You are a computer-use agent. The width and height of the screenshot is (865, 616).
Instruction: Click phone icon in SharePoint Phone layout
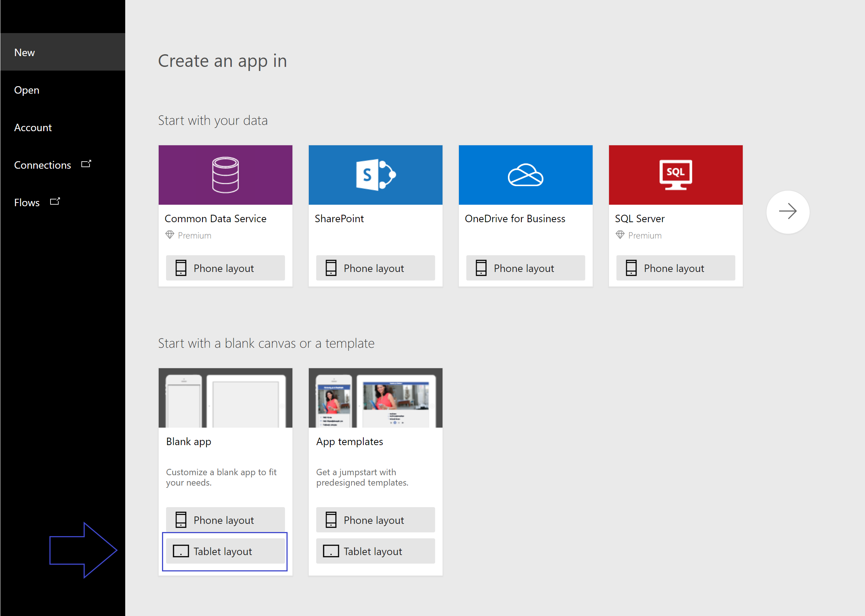click(x=331, y=268)
